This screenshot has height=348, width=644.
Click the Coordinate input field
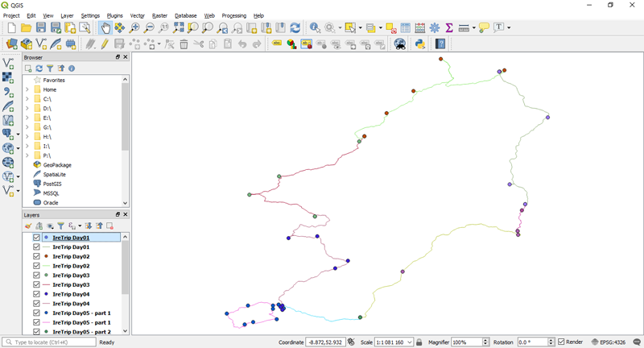pyautogui.click(x=325, y=342)
